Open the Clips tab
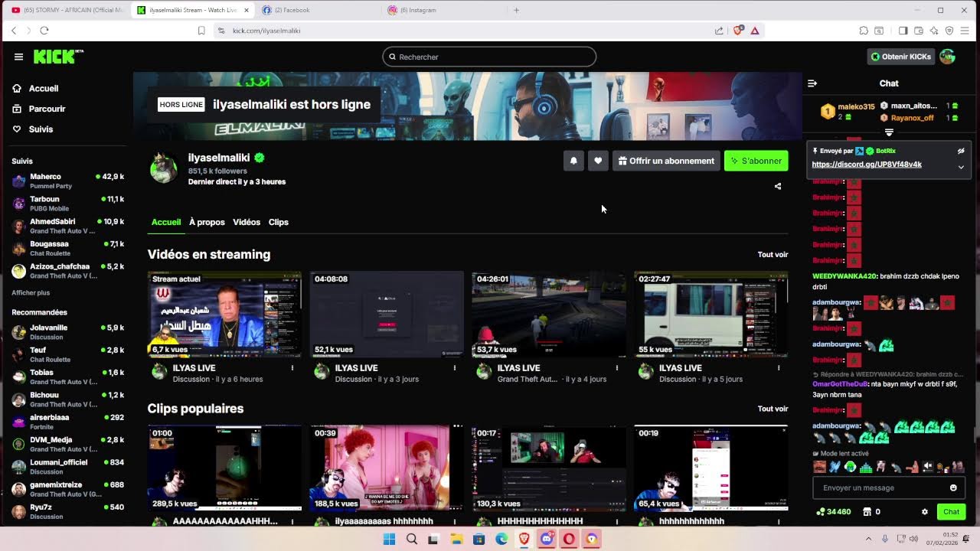Image resolution: width=980 pixels, height=551 pixels. tap(279, 222)
